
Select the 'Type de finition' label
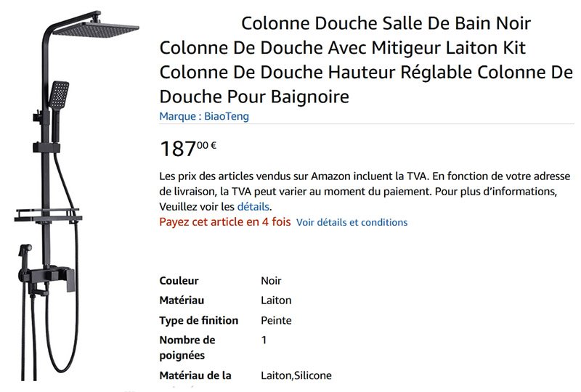[x=198, y=320]
